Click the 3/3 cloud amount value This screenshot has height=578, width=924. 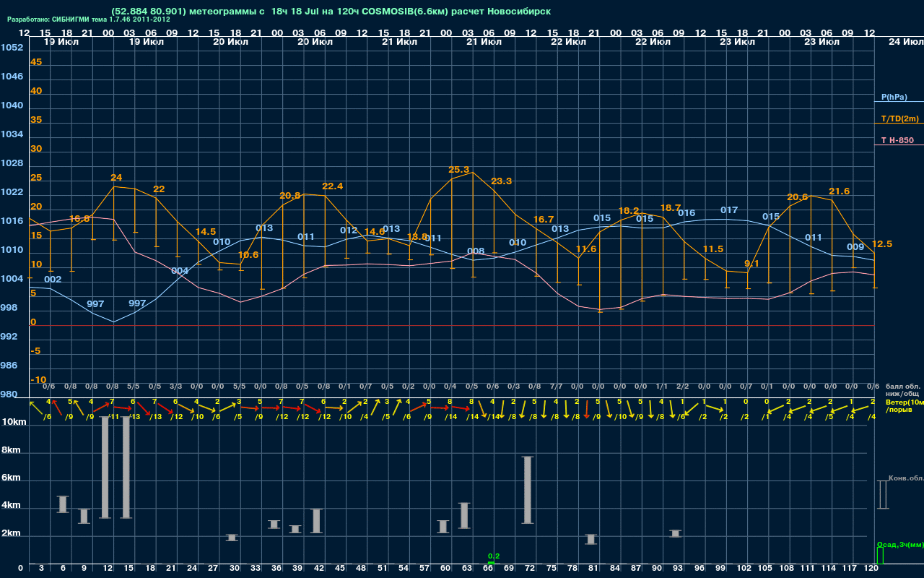click(175, 387)
